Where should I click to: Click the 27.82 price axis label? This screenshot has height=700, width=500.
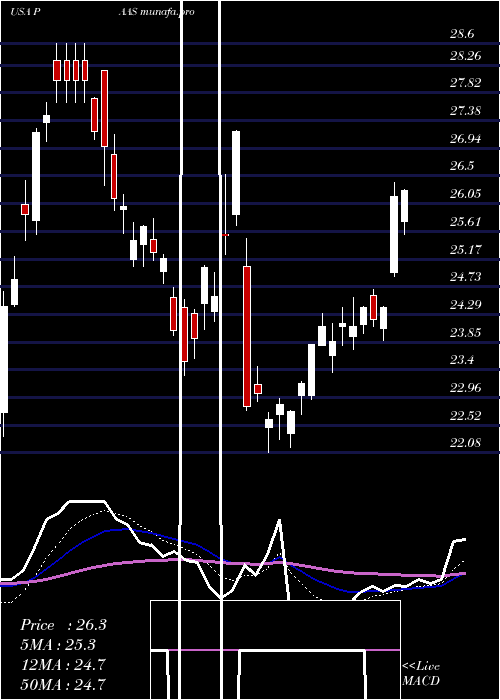[465, 83]
